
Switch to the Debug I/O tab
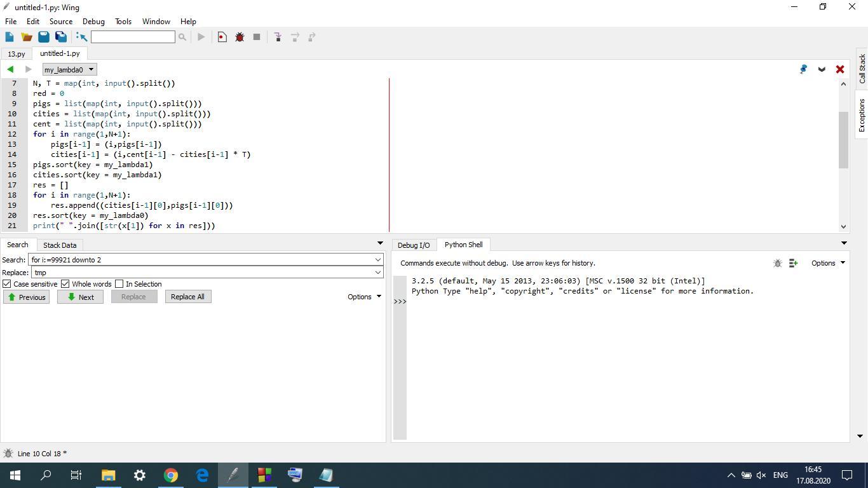coord(414,245)
